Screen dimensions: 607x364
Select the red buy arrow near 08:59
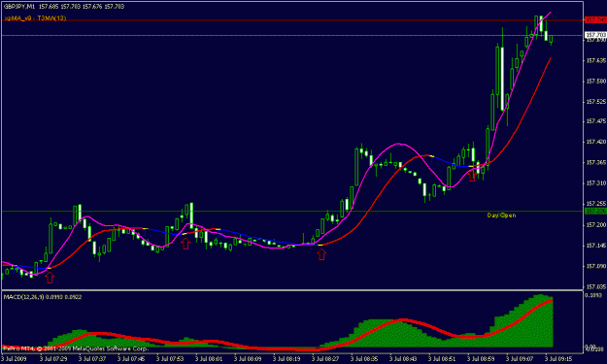point(471,177)
